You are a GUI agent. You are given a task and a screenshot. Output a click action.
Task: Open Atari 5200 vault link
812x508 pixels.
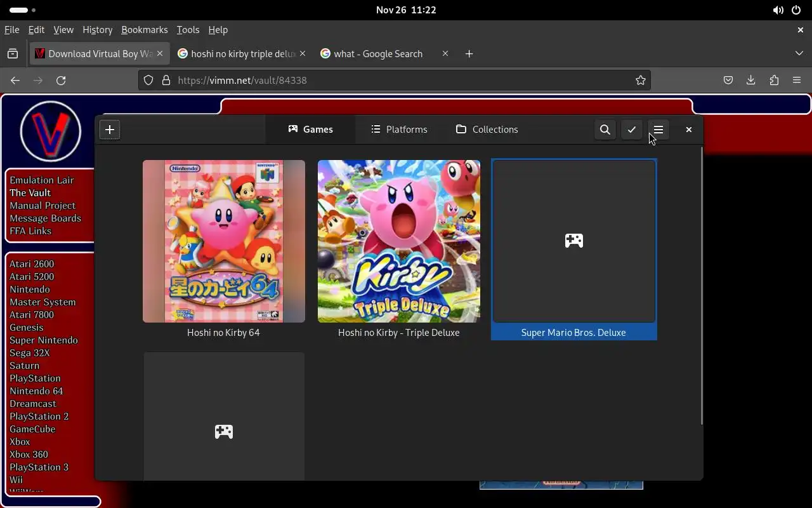(32, 277)
